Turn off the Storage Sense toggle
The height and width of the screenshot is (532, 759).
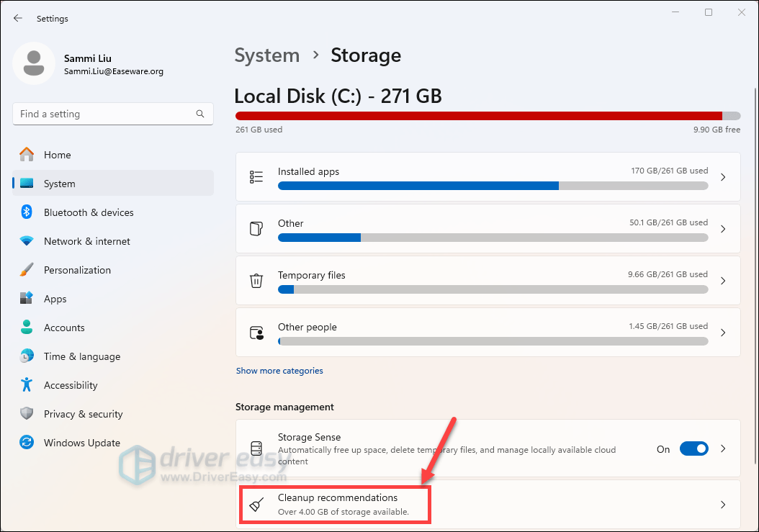[693, 448]
